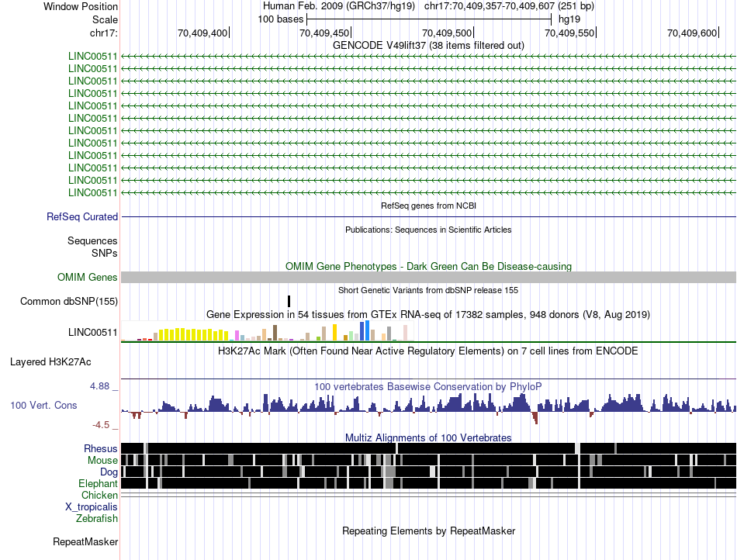This screenshot has width=737, height=560.
Task: Click the tallest blue GTEx expression bar
Action: pos(367,330)
